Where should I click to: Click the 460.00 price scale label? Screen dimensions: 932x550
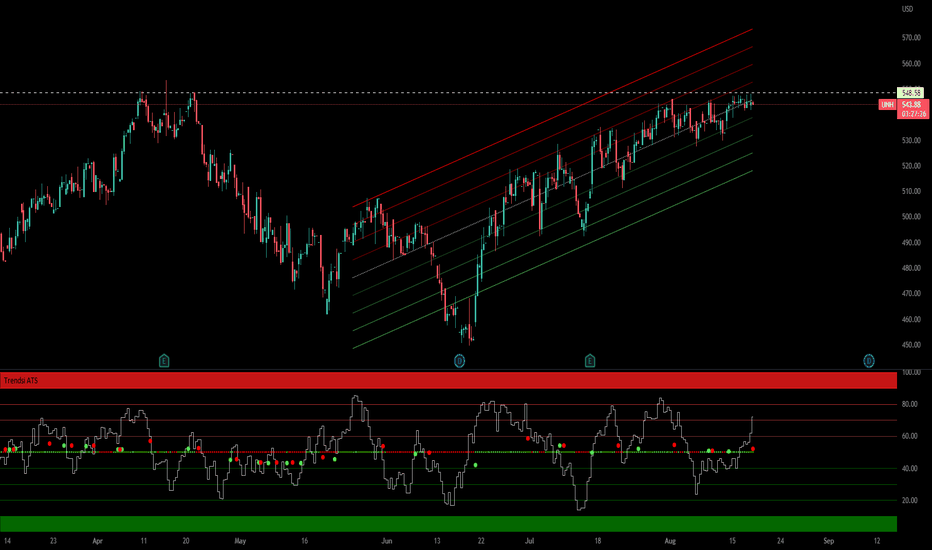[911, 319]
